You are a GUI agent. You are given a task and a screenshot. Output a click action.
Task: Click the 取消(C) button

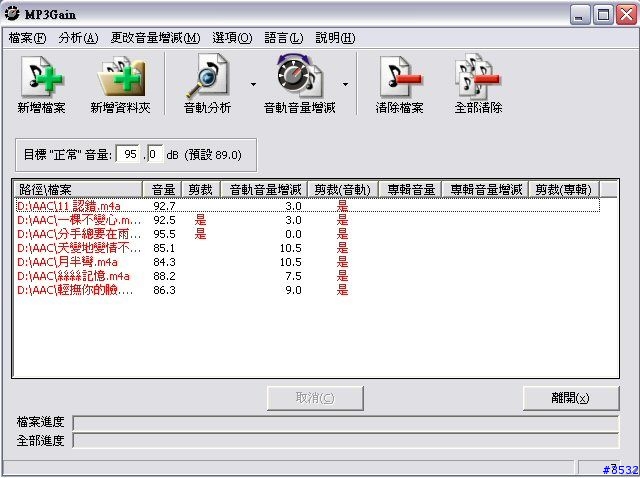coord(315,398)
